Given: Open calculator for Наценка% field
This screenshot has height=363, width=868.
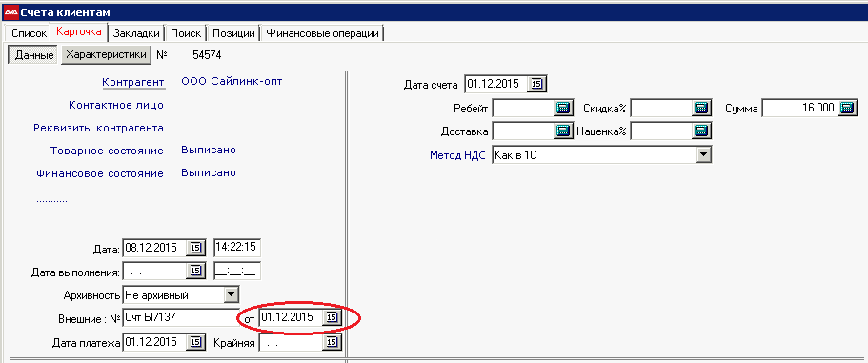Looking at the screenshot, I should pyautogui.click(x=702, y=131).
